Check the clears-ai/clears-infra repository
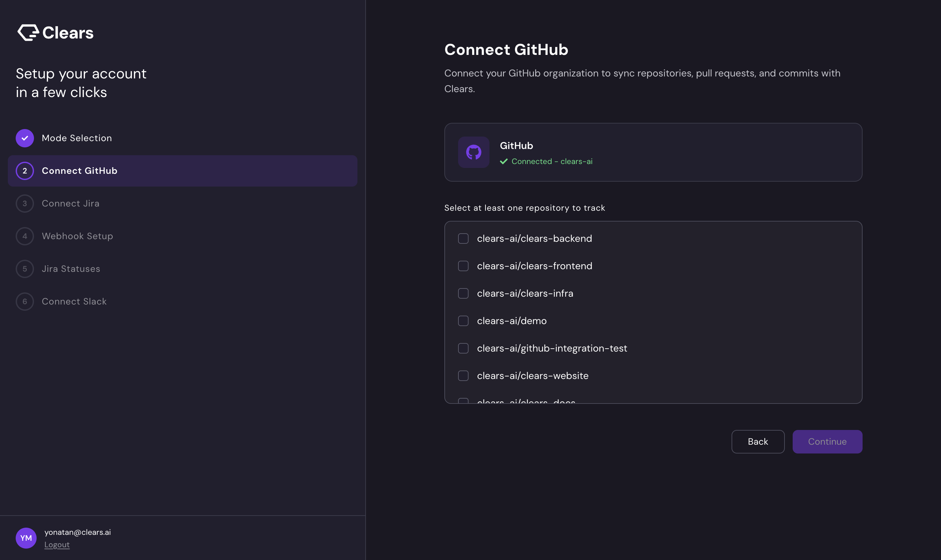Viewport: 941px width, 560px height. click(463, 293)
